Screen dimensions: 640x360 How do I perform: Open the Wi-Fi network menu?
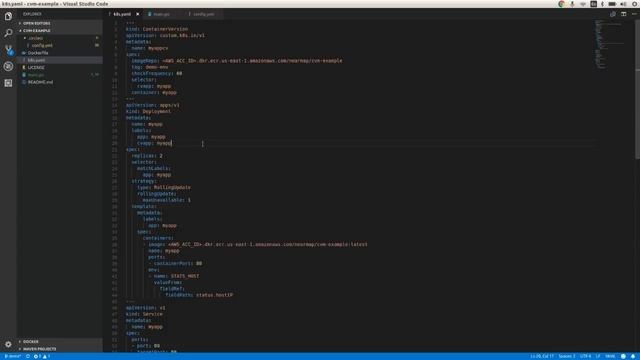583,4
